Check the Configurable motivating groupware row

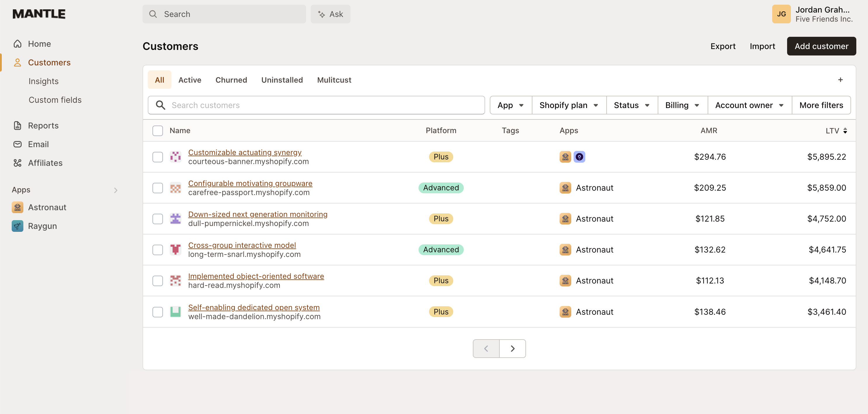[157, 188]
